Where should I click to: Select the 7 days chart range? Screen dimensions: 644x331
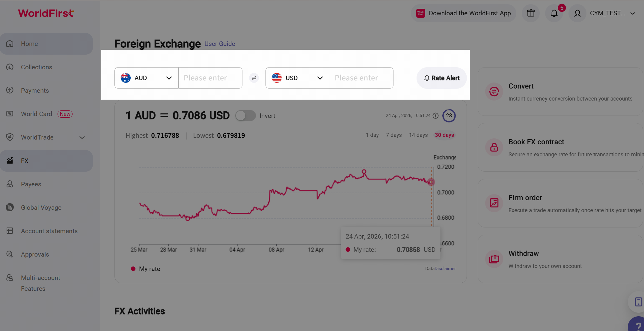tap(394, 135)
